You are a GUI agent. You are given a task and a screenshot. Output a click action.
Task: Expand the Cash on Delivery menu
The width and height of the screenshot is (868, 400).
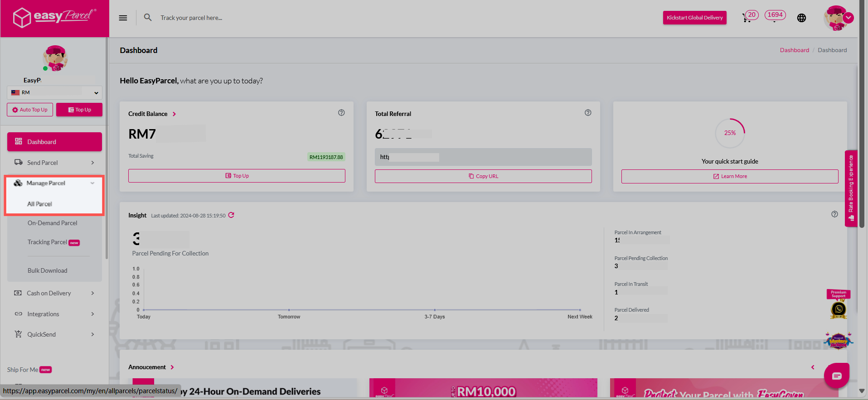[54, 293]
